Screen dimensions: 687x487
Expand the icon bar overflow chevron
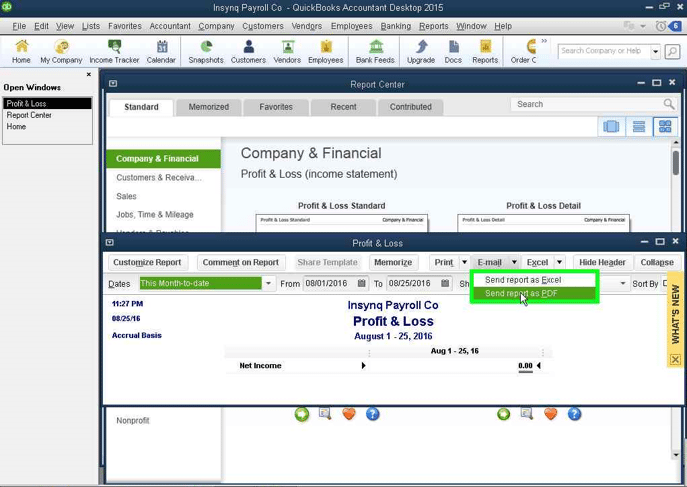[544, 41]
